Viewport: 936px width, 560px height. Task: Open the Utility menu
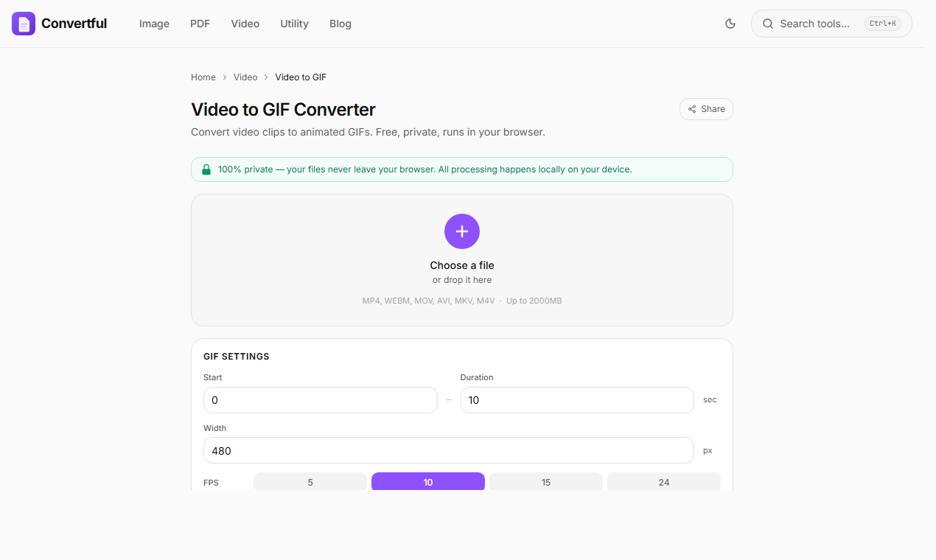tap(294, 24)
